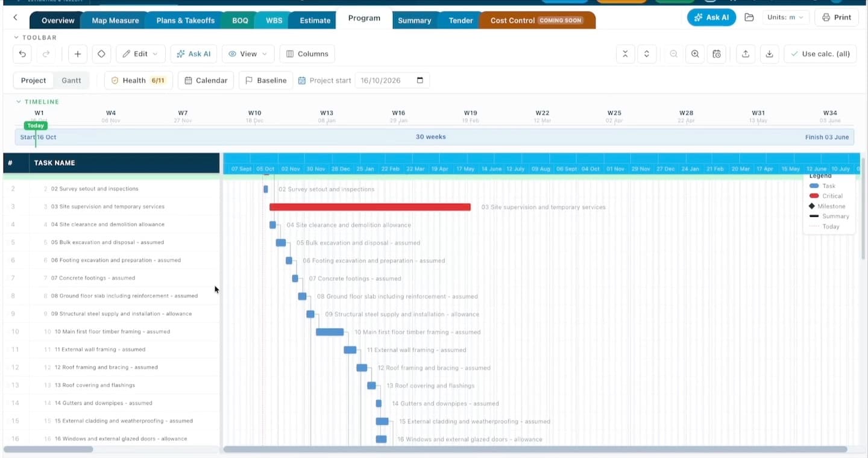This screenshot has height=458, width=868.
Task: Redo the last undone action
Action: point(46,54)
